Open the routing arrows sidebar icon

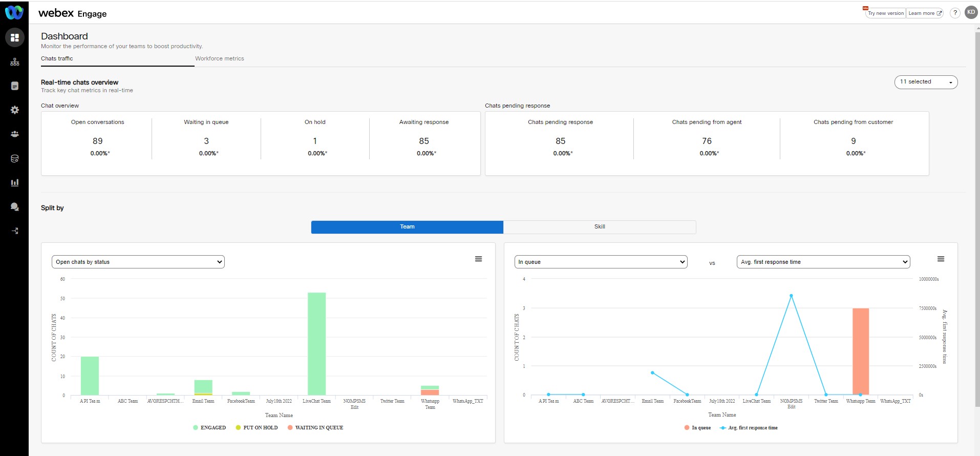[x=15, y=231]
